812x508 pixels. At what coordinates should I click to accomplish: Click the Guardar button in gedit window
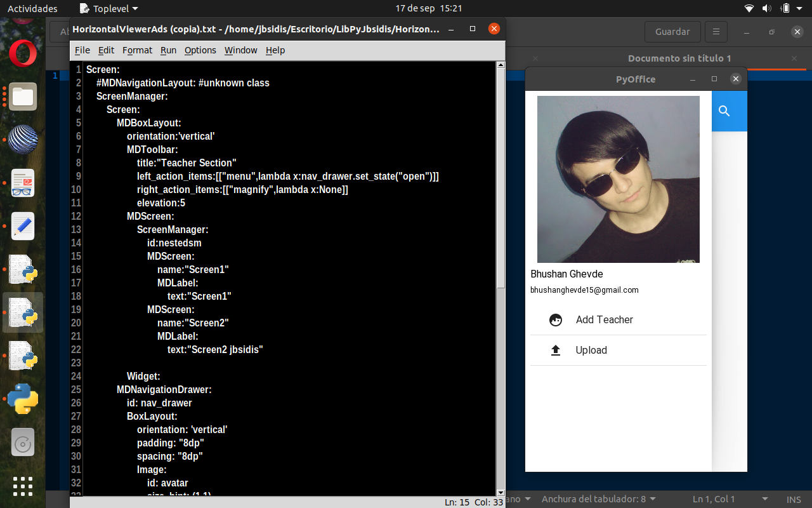[672, 32]
